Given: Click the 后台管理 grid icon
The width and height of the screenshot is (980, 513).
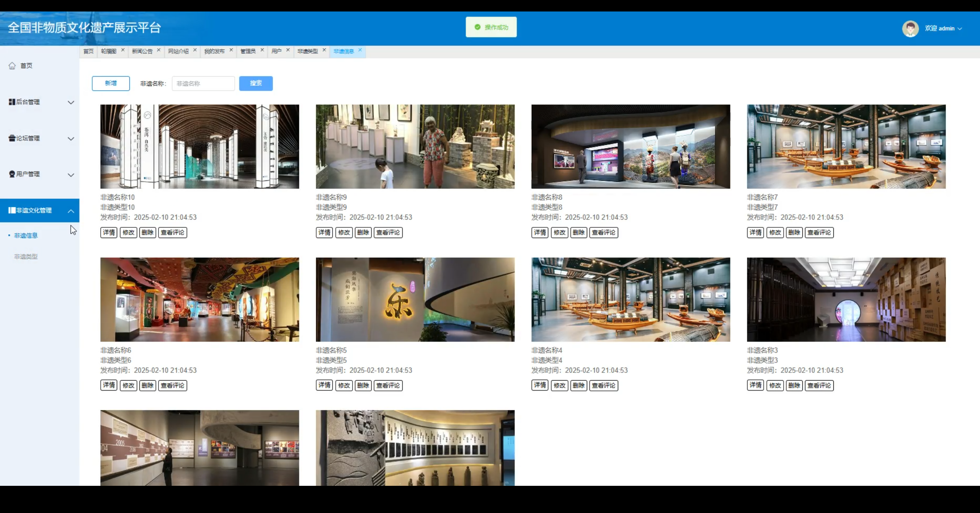Looking at the screenshot, I should click(x=12, y=102).
